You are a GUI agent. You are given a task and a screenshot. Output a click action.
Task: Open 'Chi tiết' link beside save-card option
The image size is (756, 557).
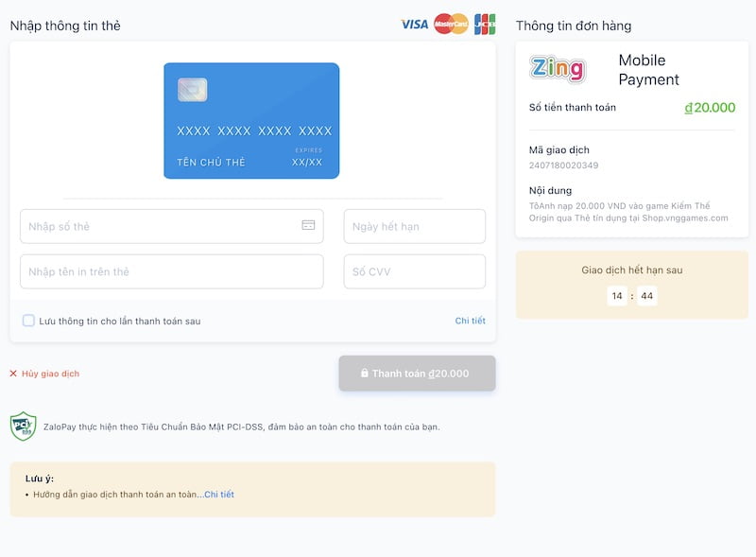point(470,321)
